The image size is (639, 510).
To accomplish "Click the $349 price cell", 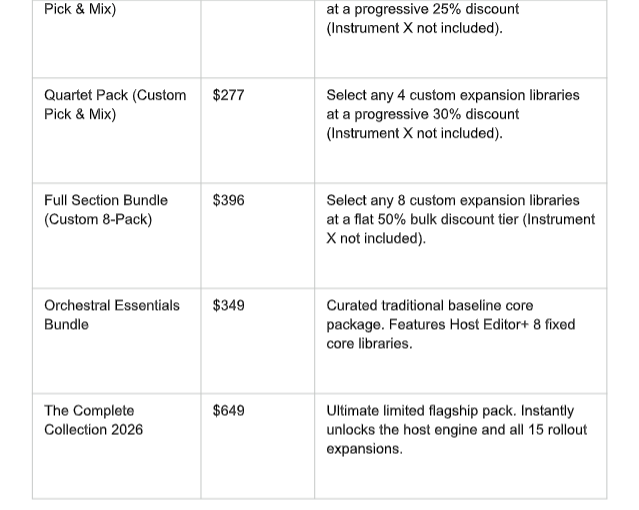I will pos(258,341).
